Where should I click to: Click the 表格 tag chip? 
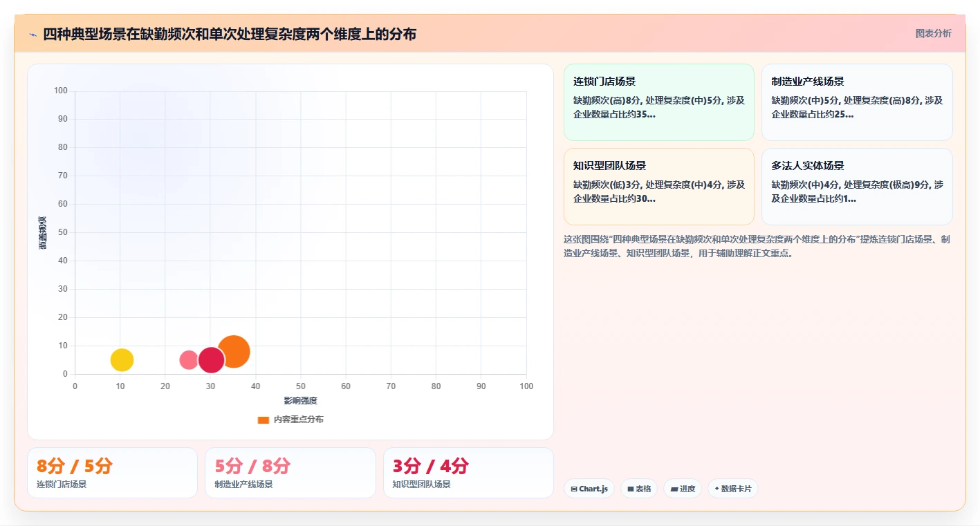(x=639, y=489)
